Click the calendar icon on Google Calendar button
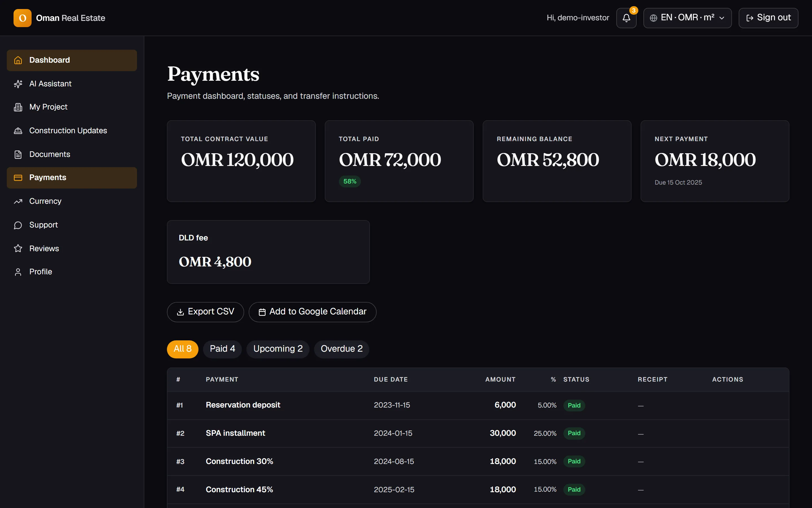Screen dimensions: 812x508 tap(262, 312)
